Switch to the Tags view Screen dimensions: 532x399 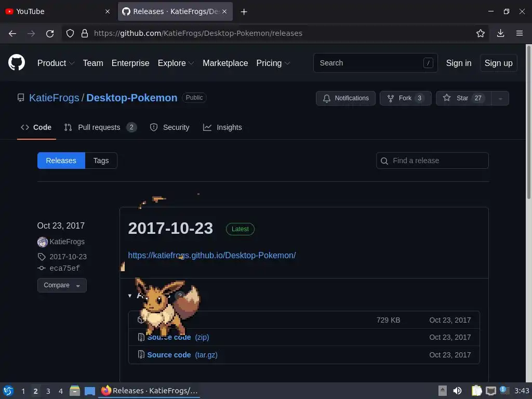click(101, 161)
